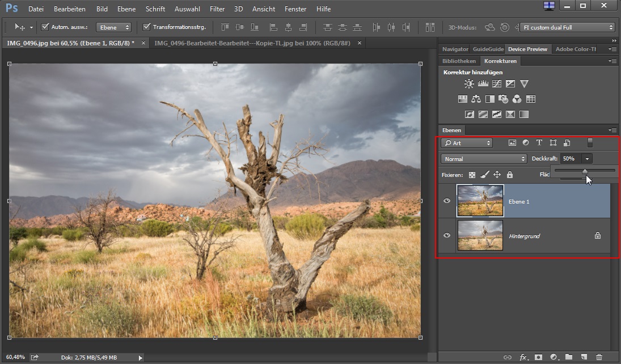Viewport: 621px width, 364px height.
Task: Switch to the Bibliotheken tab
Action: [459, 61]
